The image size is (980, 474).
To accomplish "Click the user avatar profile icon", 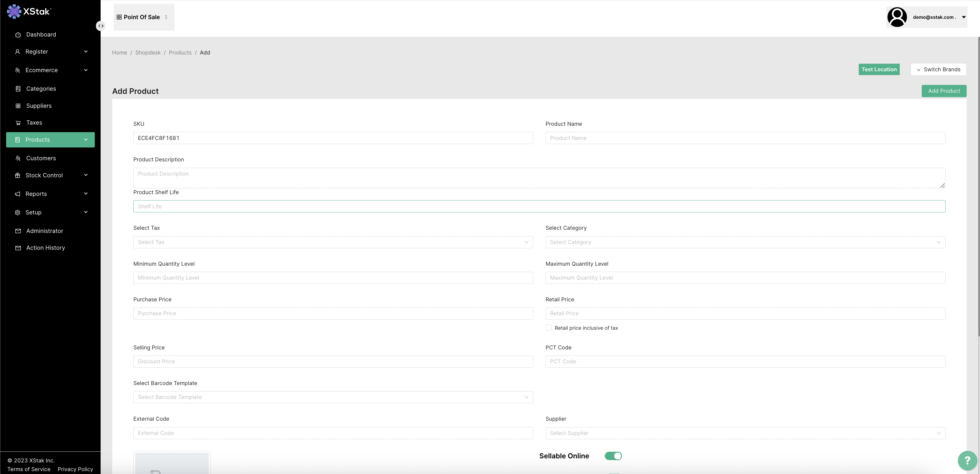I will [x=897, y=17].
